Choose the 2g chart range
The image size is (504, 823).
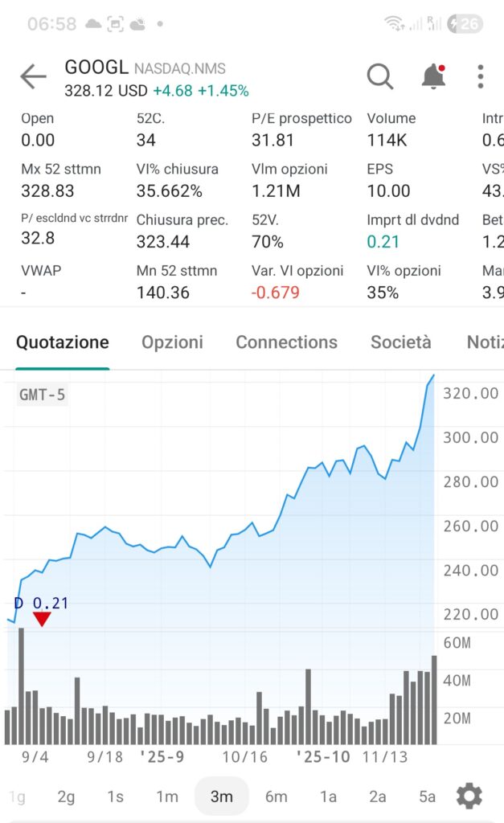66,796
